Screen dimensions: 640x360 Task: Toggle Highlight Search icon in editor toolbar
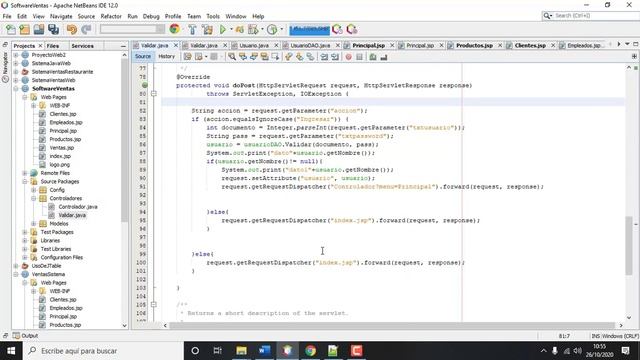[264, 57]
